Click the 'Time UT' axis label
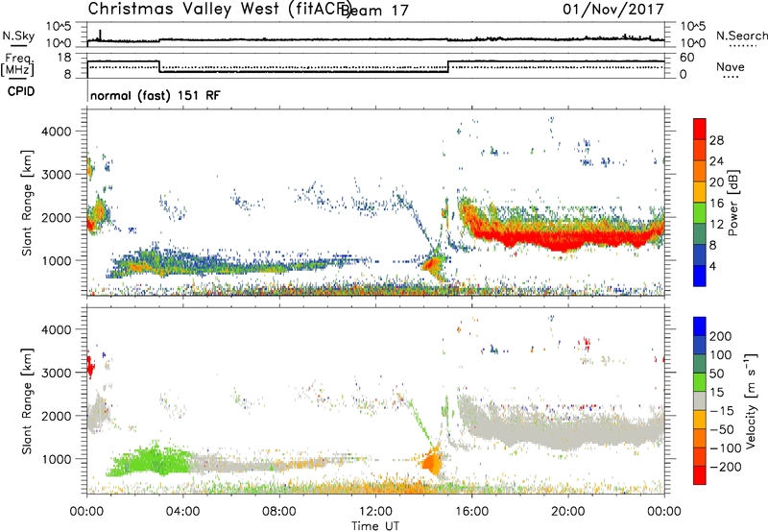 coord(375,525)
